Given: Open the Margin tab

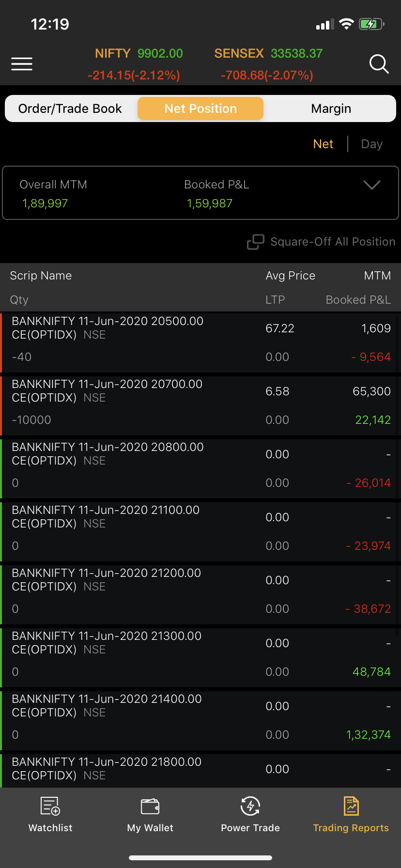Looking at the screenshot, I should tap(331, 108).
